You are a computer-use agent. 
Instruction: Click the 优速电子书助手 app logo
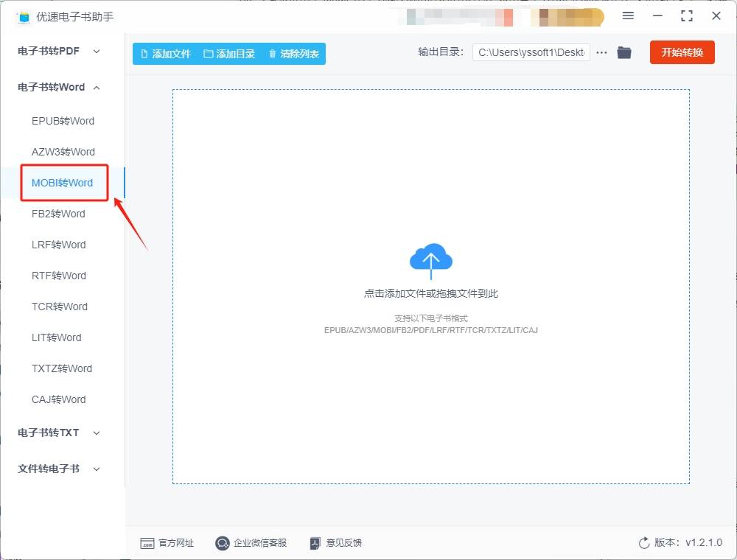[23, 16]
